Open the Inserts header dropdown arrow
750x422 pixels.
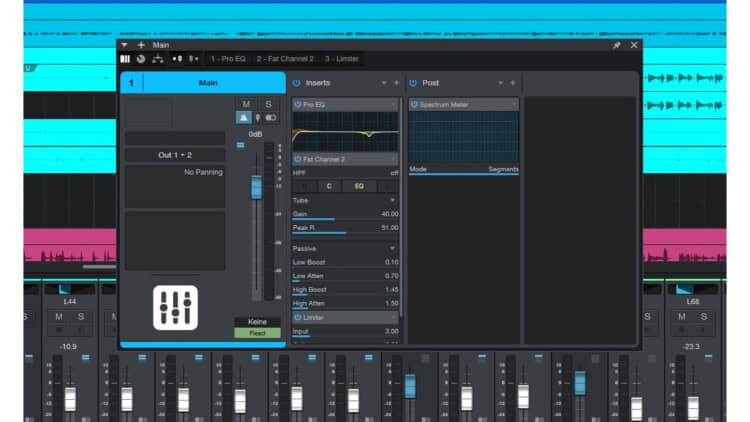(x=384, y=83)
